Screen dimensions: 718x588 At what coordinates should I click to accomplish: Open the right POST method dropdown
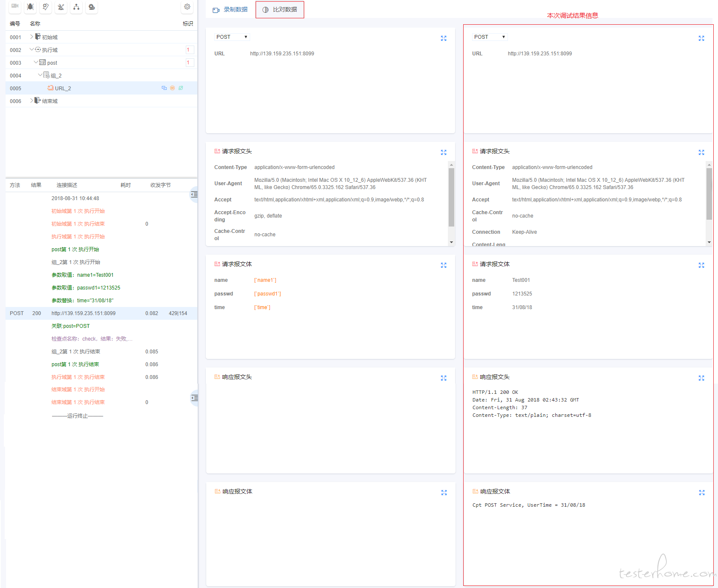click(490, 37)
